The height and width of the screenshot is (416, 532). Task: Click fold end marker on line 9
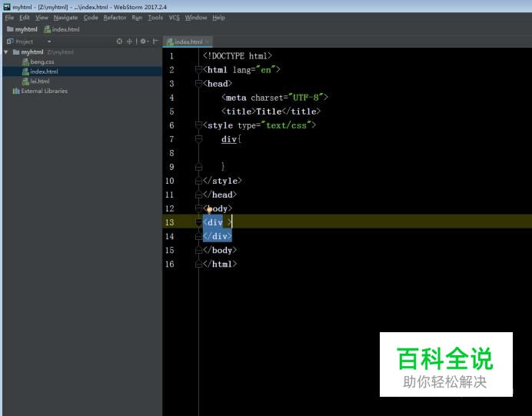pos(199,167)
